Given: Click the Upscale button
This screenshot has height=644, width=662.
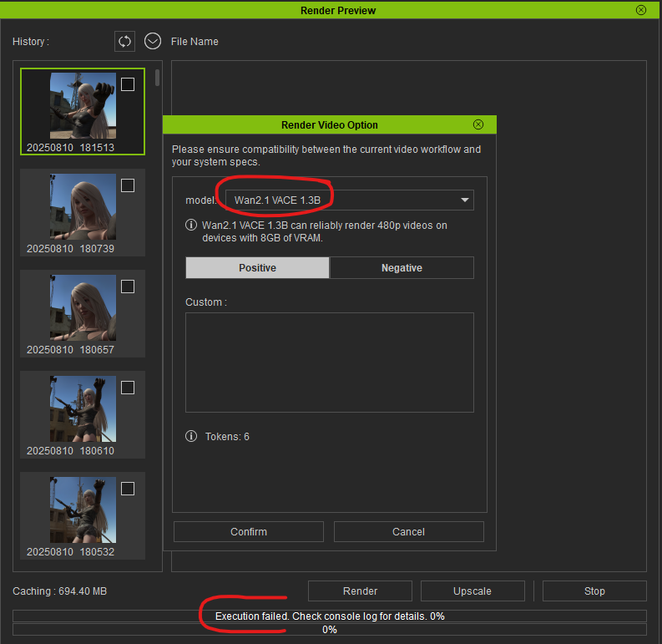Looking at the screenshot, I should click(472, 591).
